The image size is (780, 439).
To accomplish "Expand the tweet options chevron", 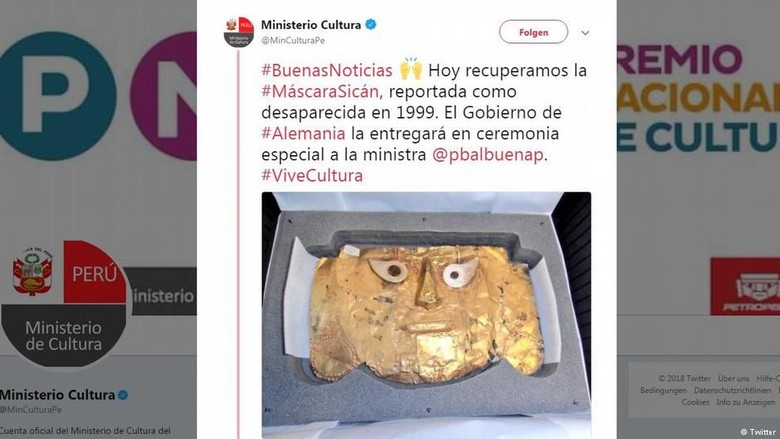I will pos(585,33).
